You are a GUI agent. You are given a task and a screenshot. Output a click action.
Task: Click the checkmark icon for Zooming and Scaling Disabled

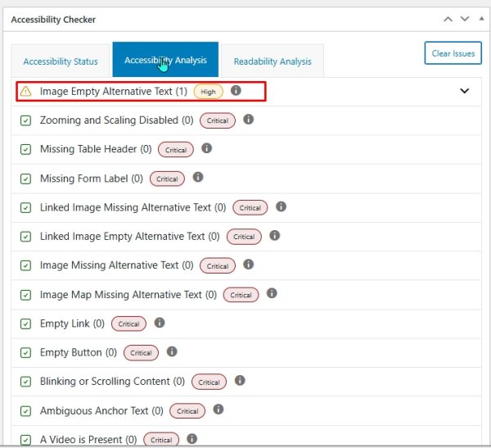[25, 120]
